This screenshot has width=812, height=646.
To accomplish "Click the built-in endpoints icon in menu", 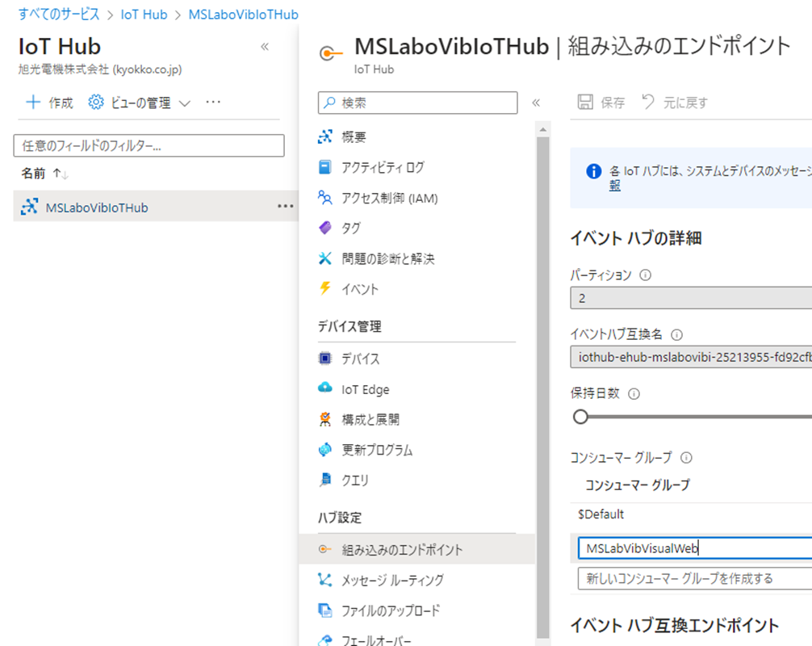I will [x=324, y=549].
